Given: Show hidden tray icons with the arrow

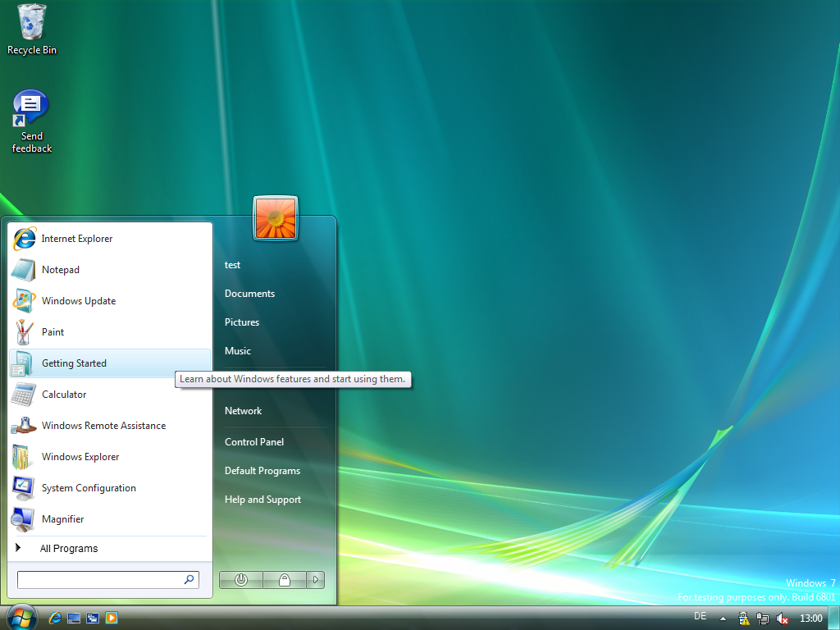Looking at the screenshot, I should [723, 619].
